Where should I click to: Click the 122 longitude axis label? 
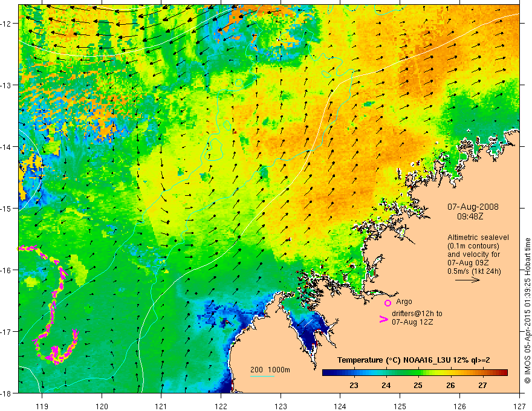(x=221, y=406)
